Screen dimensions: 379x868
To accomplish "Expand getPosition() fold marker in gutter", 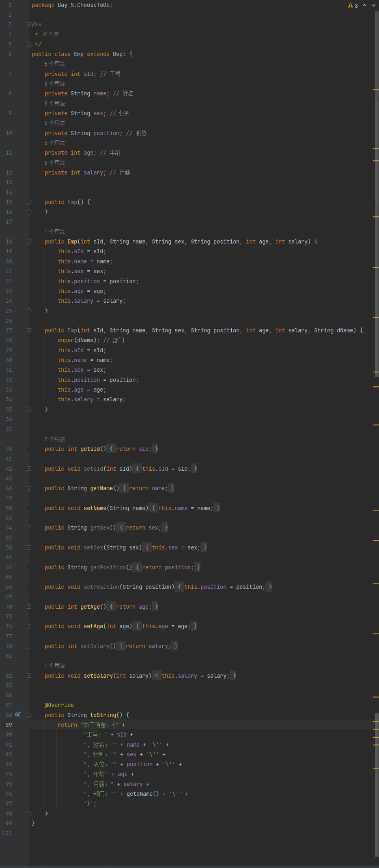I will 29,567.
